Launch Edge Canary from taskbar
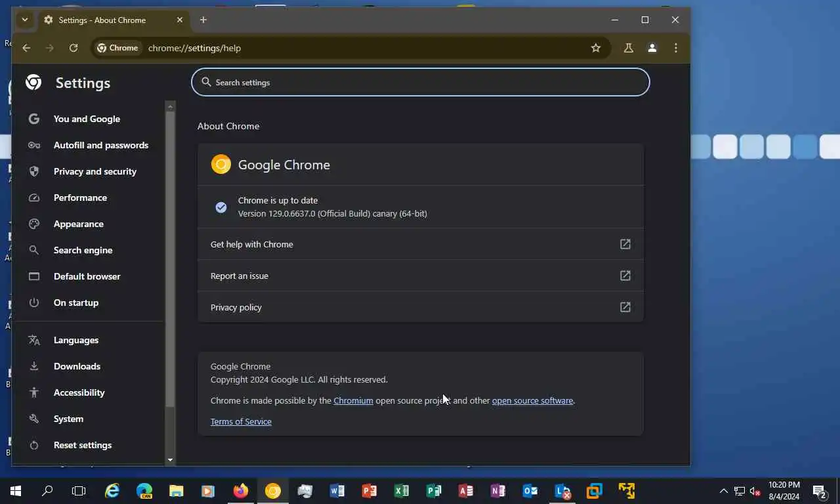 pos(144,491)
